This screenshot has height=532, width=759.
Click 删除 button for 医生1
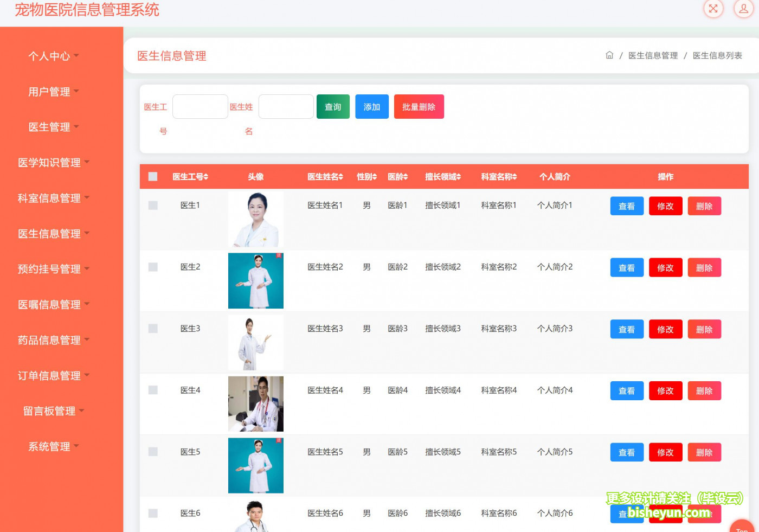tap(704, 206)
